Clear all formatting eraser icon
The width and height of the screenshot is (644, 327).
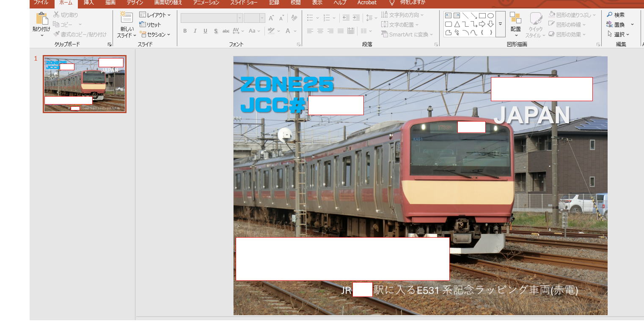coord(294,18)
